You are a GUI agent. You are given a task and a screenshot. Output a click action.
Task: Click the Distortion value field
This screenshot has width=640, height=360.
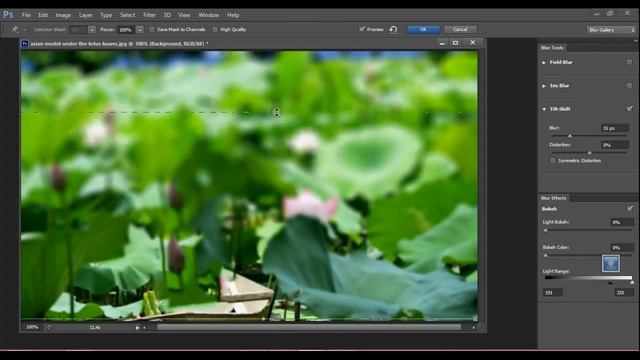pyautogui.click(x=615, y=145)
